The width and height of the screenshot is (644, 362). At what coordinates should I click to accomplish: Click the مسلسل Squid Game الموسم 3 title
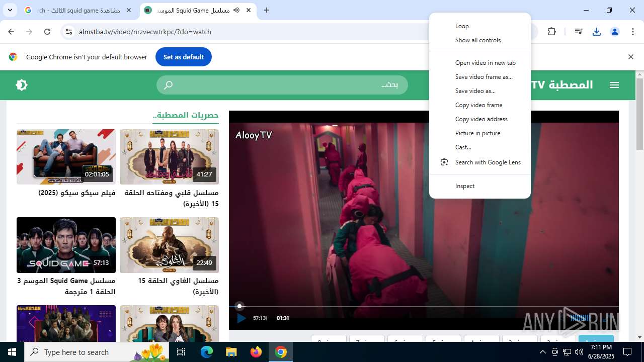click(x=66, y=286)
